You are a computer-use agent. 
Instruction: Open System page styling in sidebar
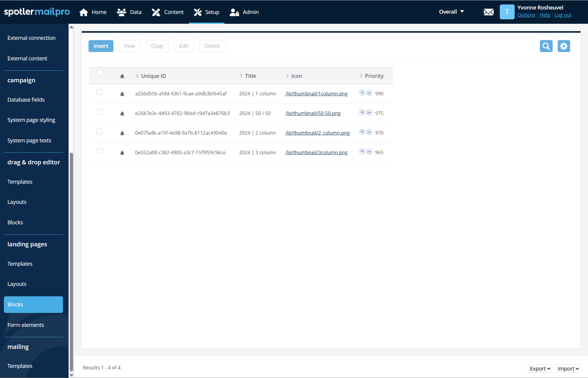[x=31, y=120]
